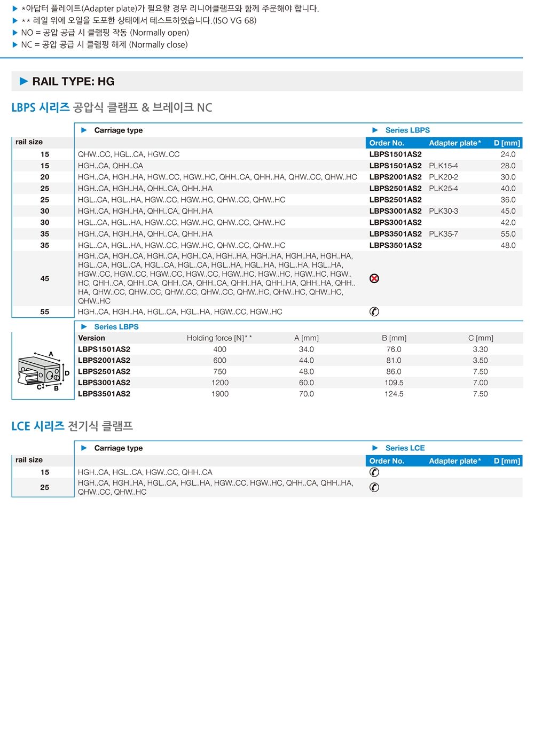The width and height of the screenshot is (534, 756).
Task: Click rail size 55 cell
Action: (45, 311)
